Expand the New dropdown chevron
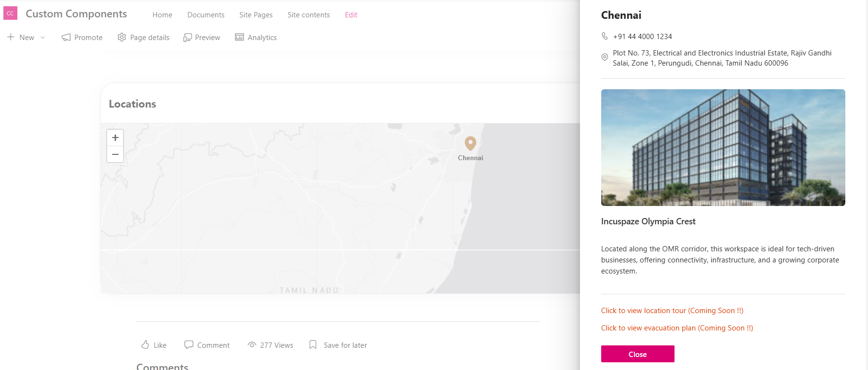Image resolution: width=868 pixels, height=370 pixels. (x=42, y=37)
